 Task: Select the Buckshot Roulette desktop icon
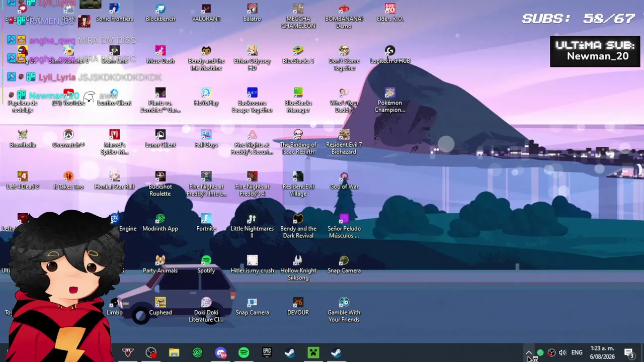coord(160,184)
